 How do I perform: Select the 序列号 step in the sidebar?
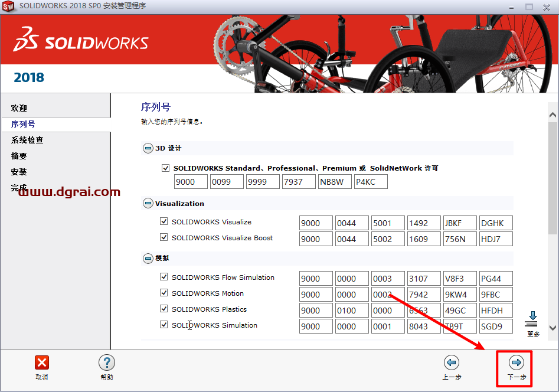coord(23,124)
